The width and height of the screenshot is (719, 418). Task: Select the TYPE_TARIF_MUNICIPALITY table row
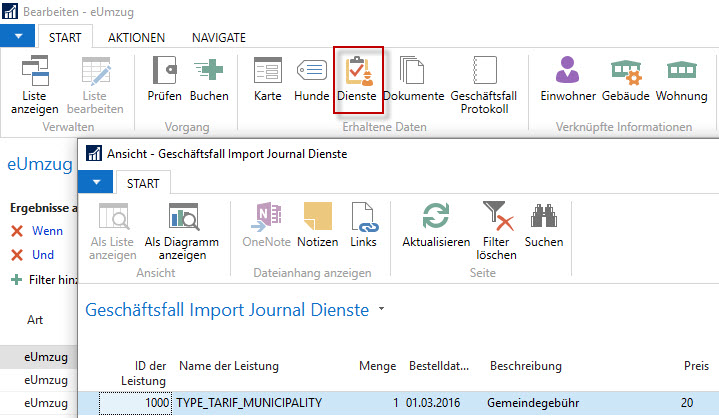[398, 403]
